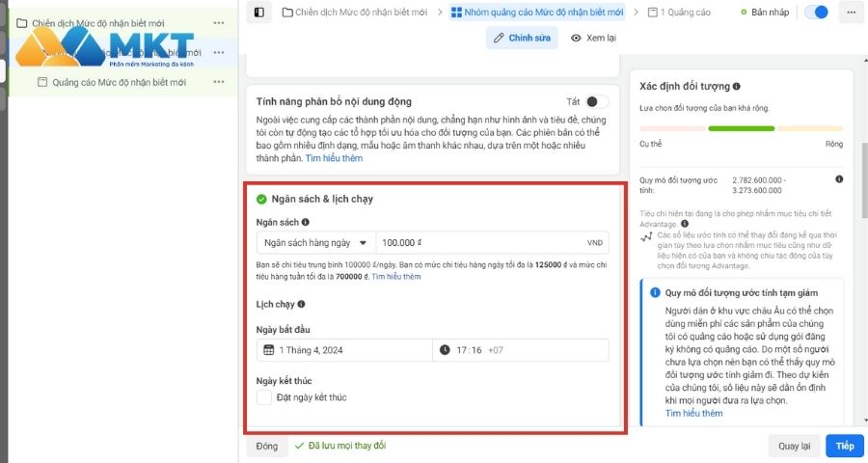Open the Ngân sách hàng ngày dropdown

(315, 243)
